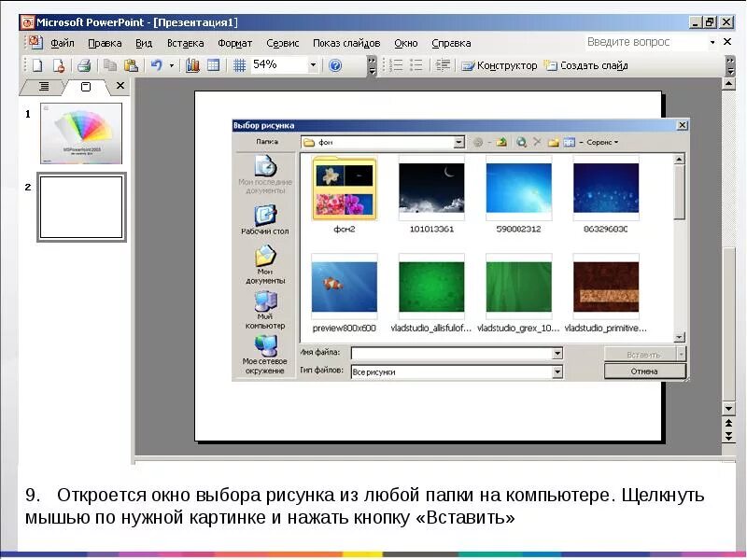Open Рабочий стол location
Viewport: 747px width, 560px height.
pyautogui.click(x=265, y=220)
